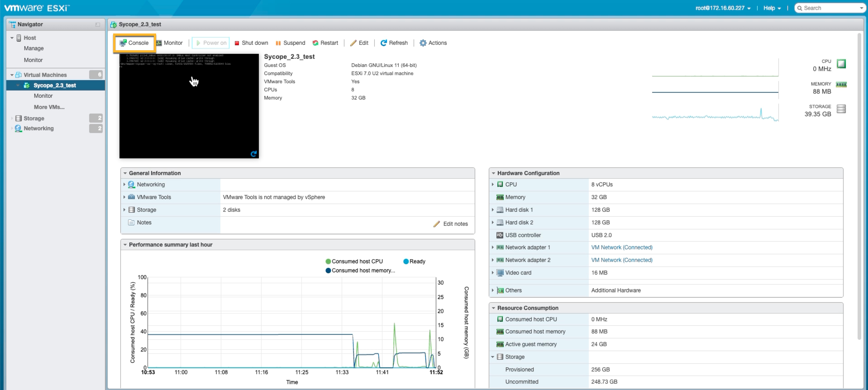Shut down the virtual machine
Viewport: 868px width, 390px height.
(x=251, y=43)
